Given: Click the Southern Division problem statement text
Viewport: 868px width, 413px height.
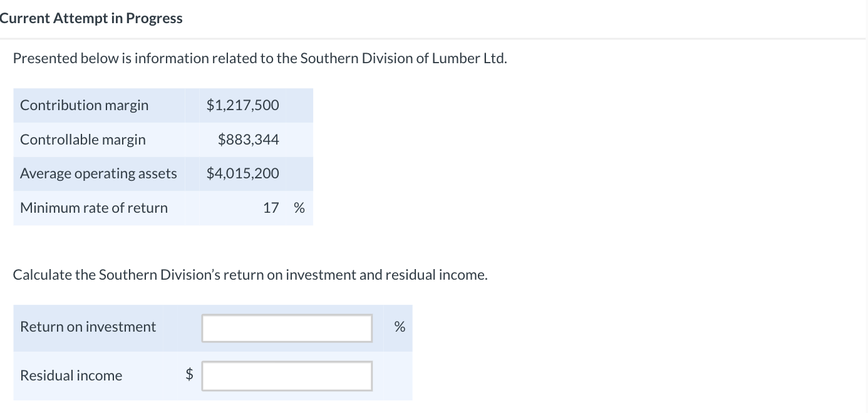Looking at the screenshot, I should [260, 58].
